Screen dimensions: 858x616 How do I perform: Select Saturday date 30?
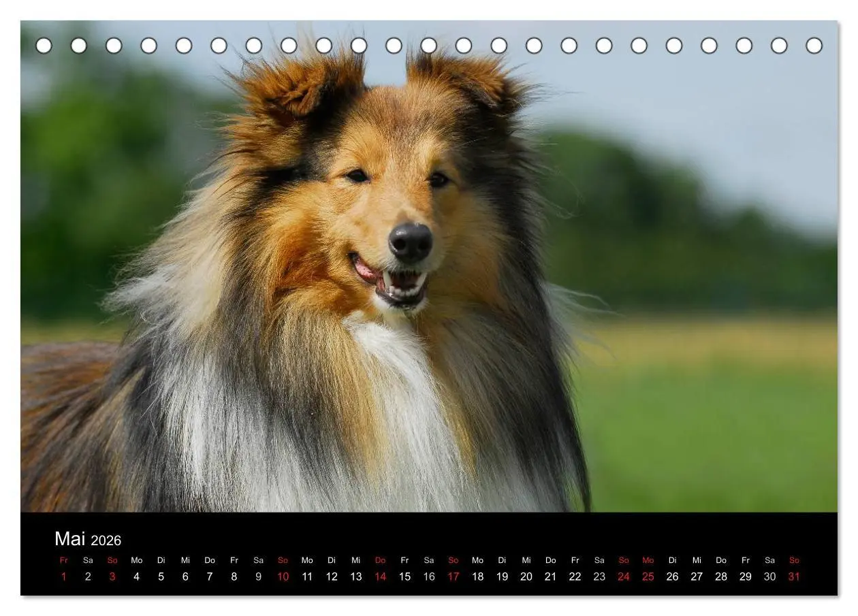(x=769, y=577)
